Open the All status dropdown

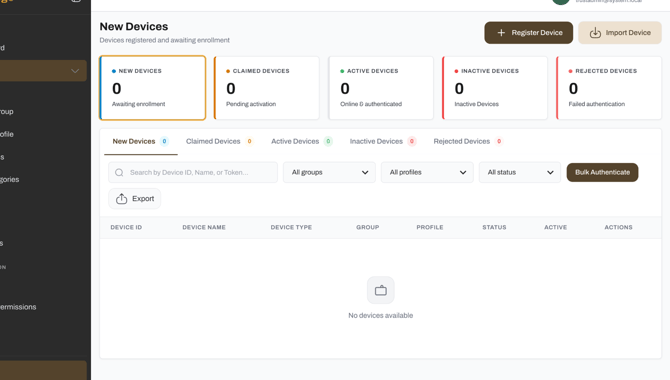click(x=520, y=172)
